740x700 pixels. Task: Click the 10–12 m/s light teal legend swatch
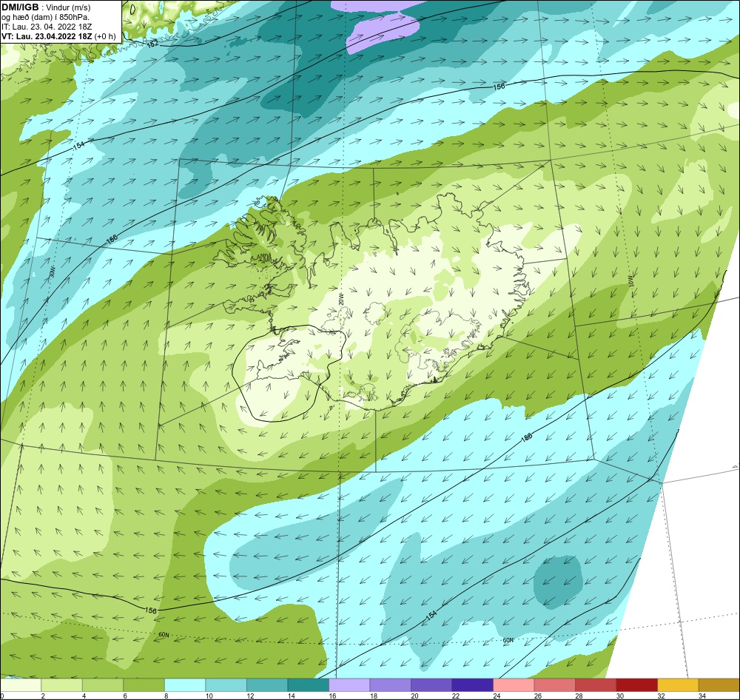point(226,685)
